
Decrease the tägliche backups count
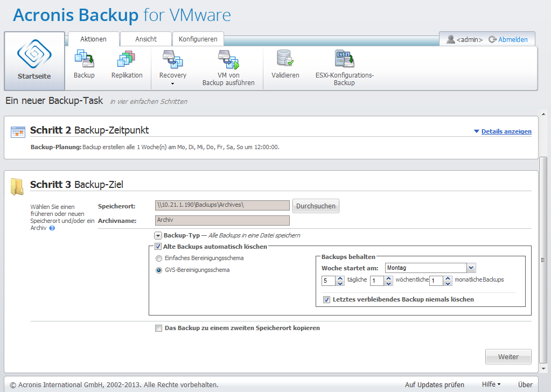[340, 283]
